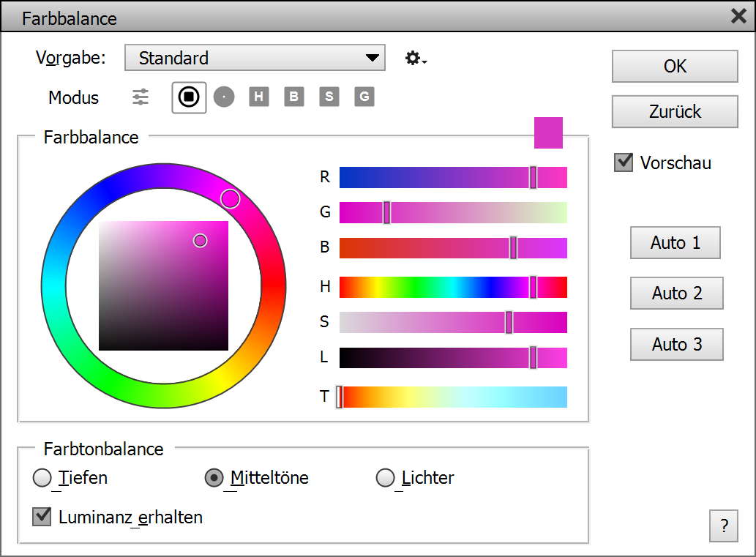
Task: Switch to the G mode icon
Action: click(x=364, y=97)
